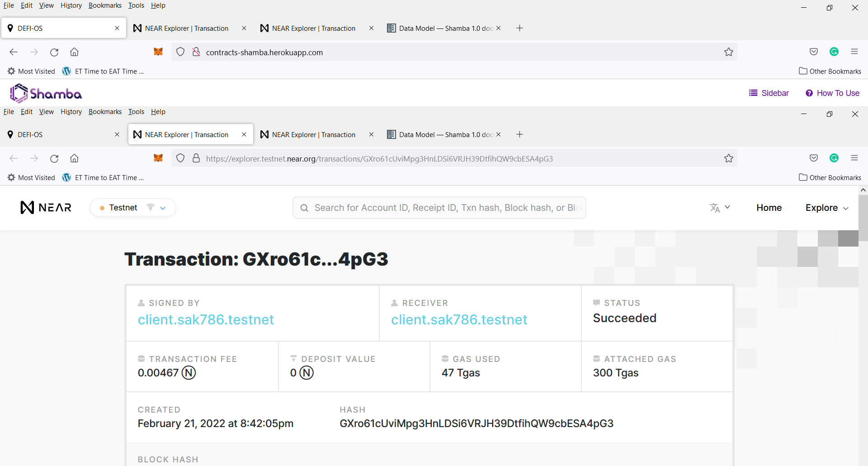
Task: Open a new tab in Shamba window
Action: point(520,28)
